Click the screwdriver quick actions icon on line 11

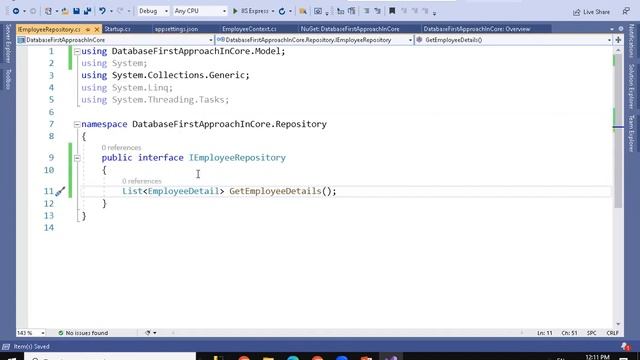pyautogui.click(x=60, y=191)
